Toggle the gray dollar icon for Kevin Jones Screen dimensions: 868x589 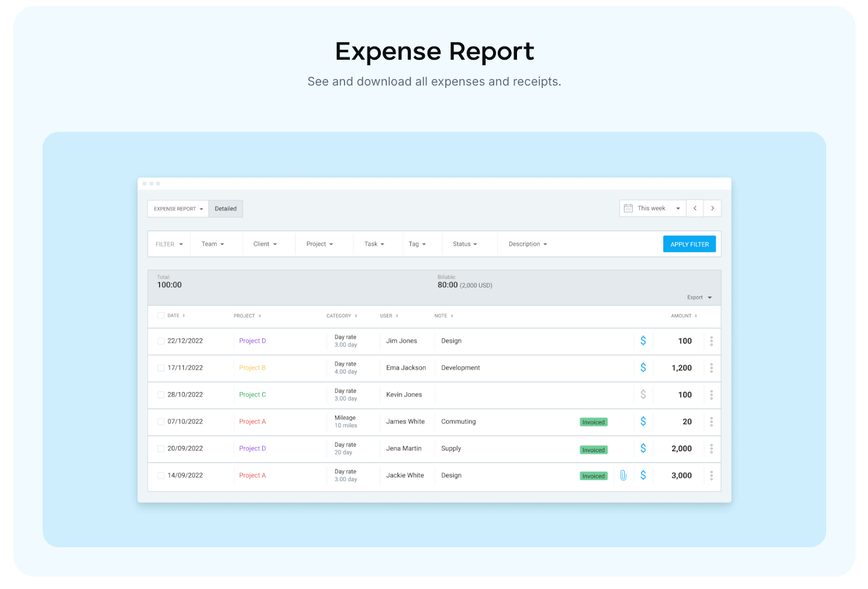click(643, 395)
